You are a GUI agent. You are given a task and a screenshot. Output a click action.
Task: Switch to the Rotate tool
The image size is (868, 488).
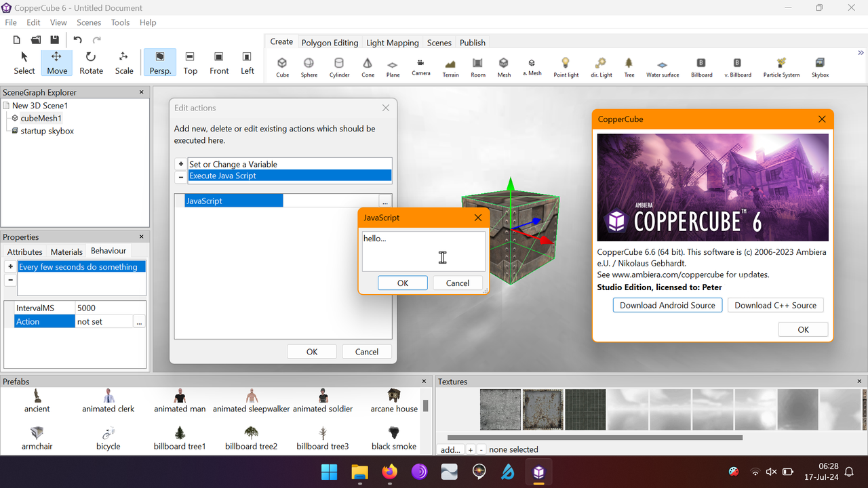tap(90, 62)
